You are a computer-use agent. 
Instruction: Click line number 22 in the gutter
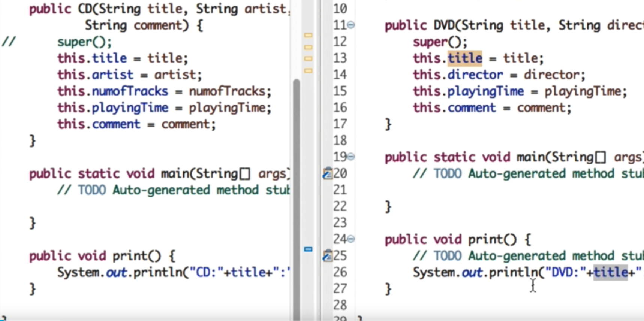click(340, 206)
